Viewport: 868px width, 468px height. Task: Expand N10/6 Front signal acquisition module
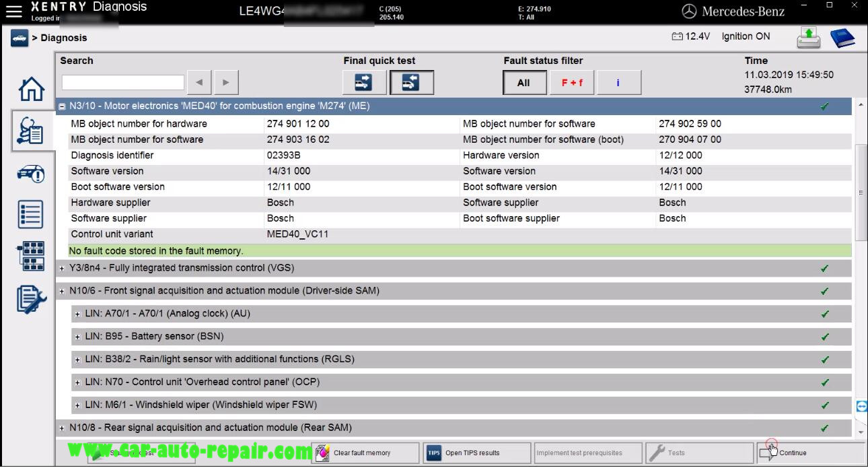tap(62, 292)
